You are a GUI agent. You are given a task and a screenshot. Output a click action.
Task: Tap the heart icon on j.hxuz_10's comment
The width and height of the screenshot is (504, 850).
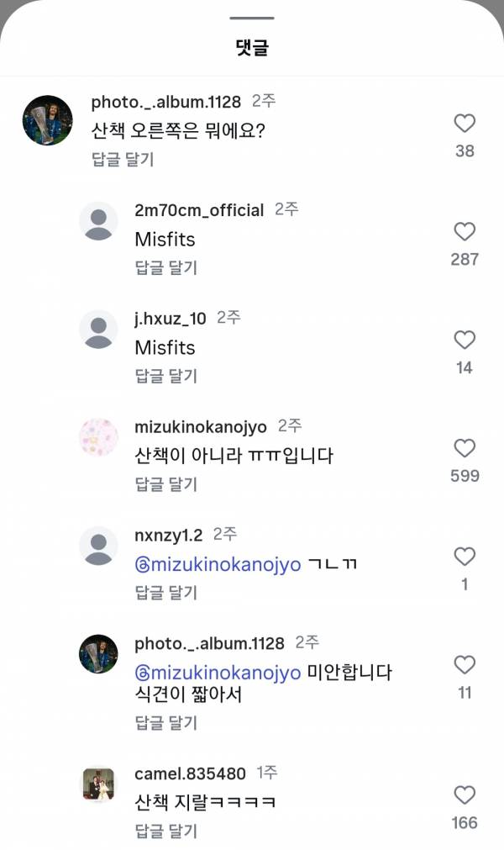tap(465, 340)
